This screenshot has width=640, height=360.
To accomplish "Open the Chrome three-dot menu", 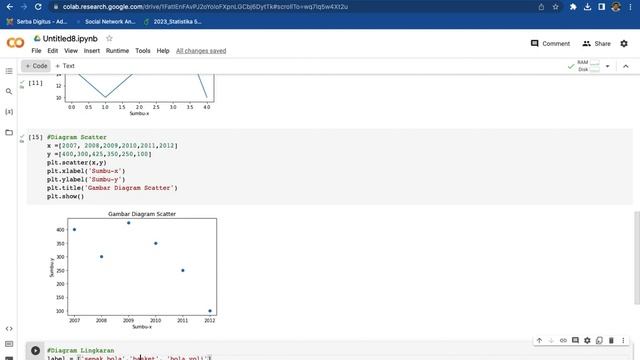I will 631,7.
